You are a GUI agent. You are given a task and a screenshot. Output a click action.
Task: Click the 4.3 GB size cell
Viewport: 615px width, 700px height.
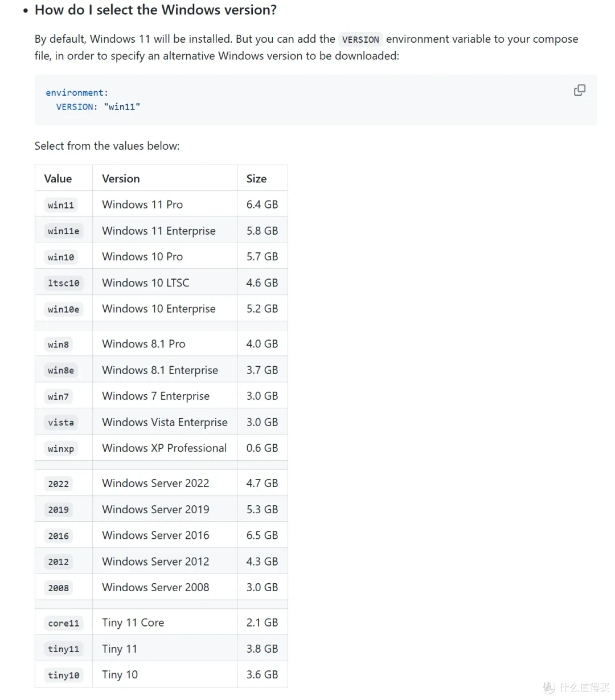tap(263, 562)
